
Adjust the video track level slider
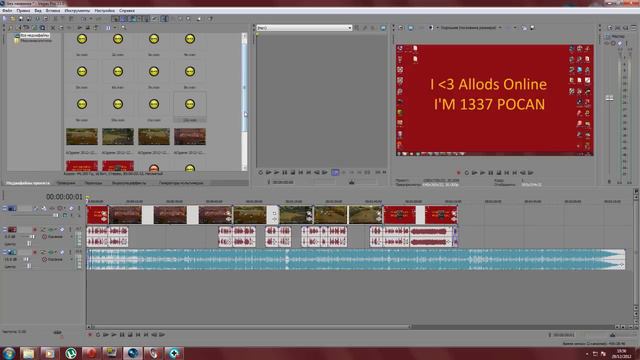click(56, 215)
